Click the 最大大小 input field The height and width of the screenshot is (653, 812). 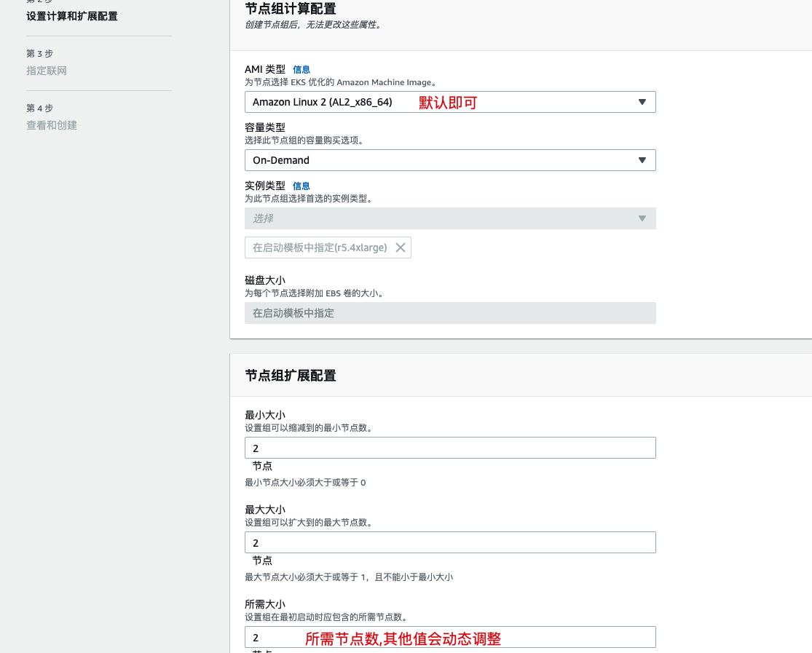click(x=450, y=542)
